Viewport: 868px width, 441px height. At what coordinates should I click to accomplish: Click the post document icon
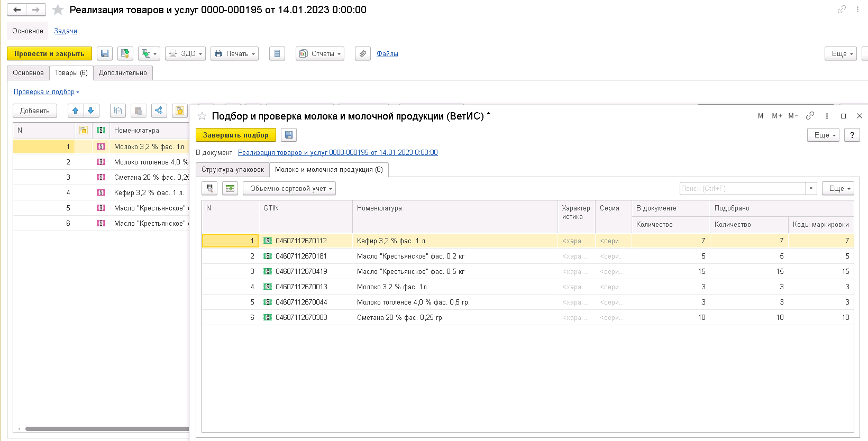point(125,53)
